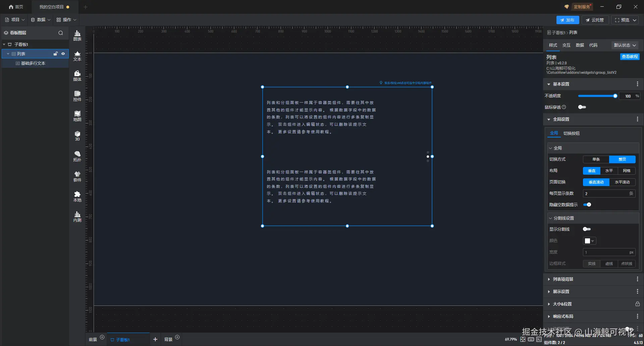The width and height of the screenshot is (644, 346).
Task: Open the 操作 menu
Action: pos(66,20)
